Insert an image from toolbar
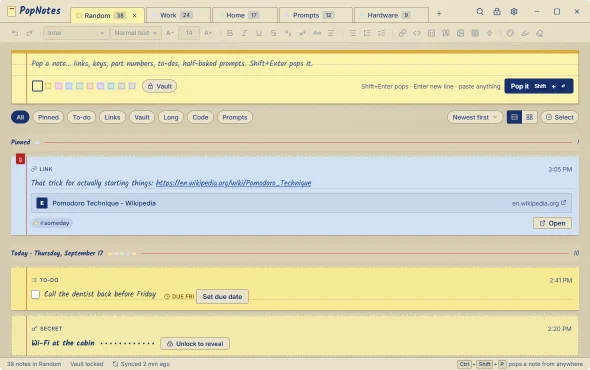This screenshot has height=370, width=590. click(x=460, y=33)
